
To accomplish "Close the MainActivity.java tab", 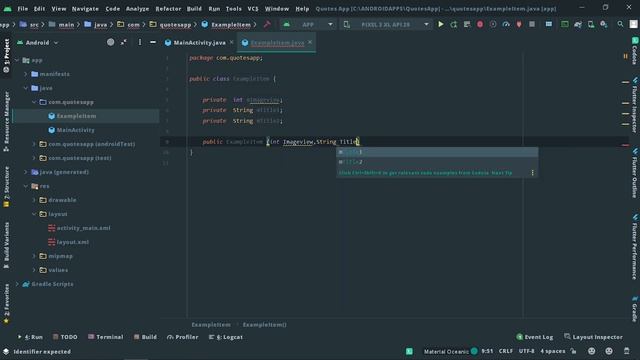I will [x=231, y=42].
